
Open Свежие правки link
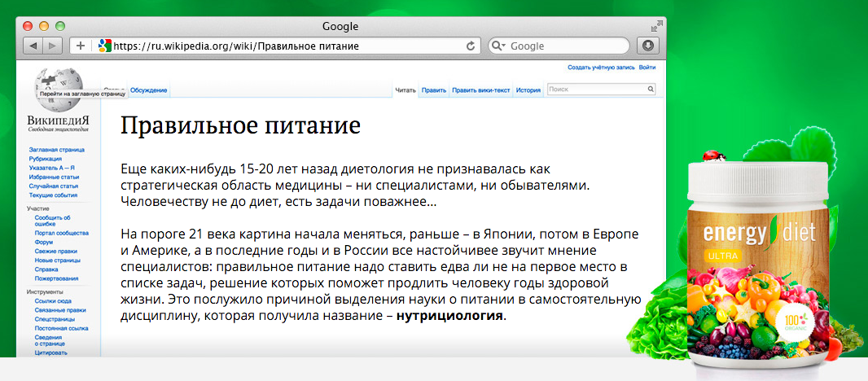[55, 252]
